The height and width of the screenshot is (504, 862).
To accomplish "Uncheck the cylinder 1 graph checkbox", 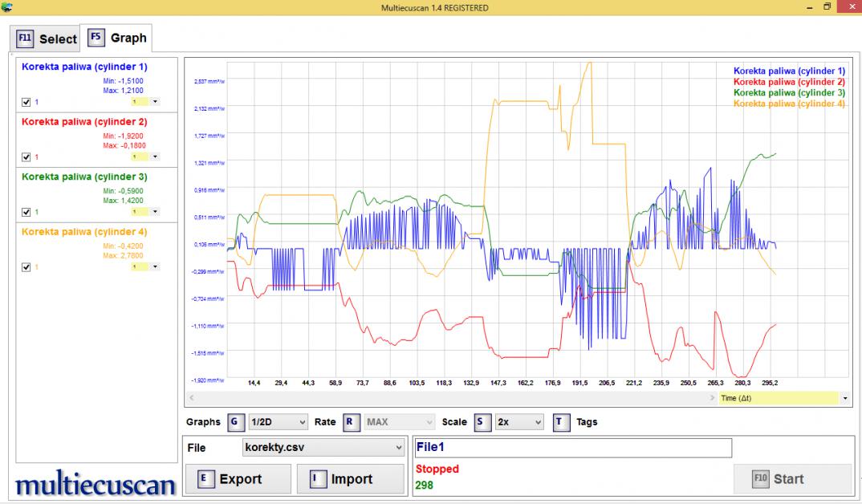I will pyautogui.click(x=26, y=102).
